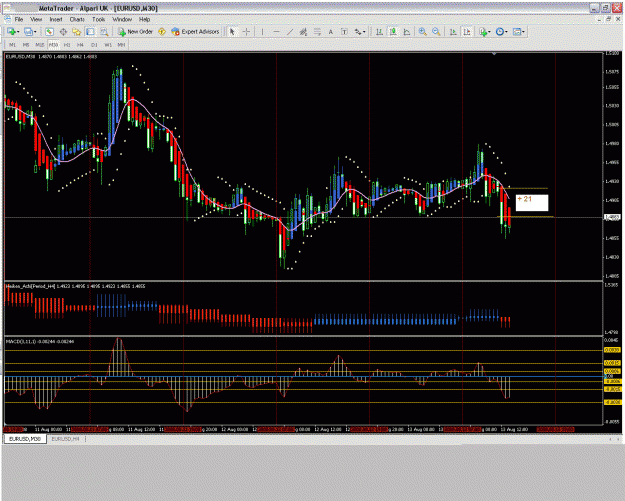Open the Help menu
Viewport: 625px width, 501px height.
pos(144,19)
